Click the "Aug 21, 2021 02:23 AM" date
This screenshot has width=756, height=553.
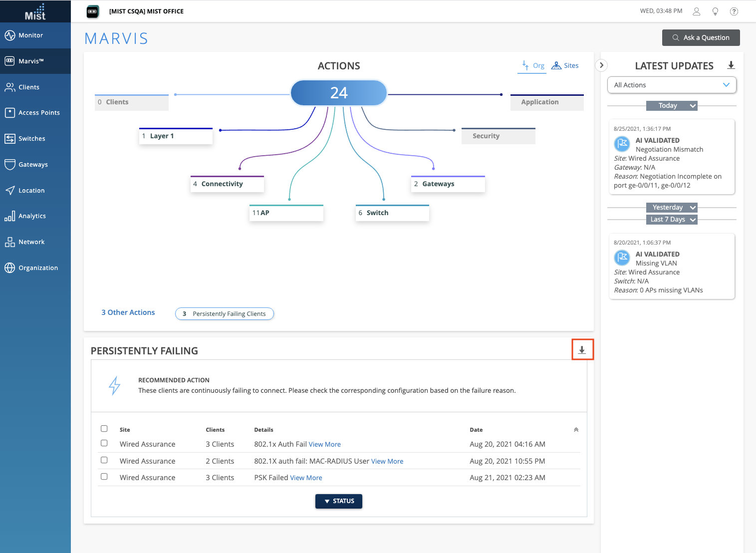pyautogui.click(x=507, y=478)
